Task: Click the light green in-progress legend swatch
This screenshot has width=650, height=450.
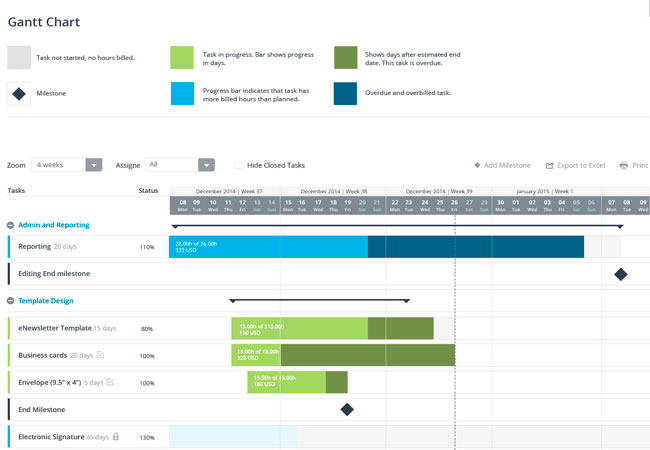Action: pos(182,57)
